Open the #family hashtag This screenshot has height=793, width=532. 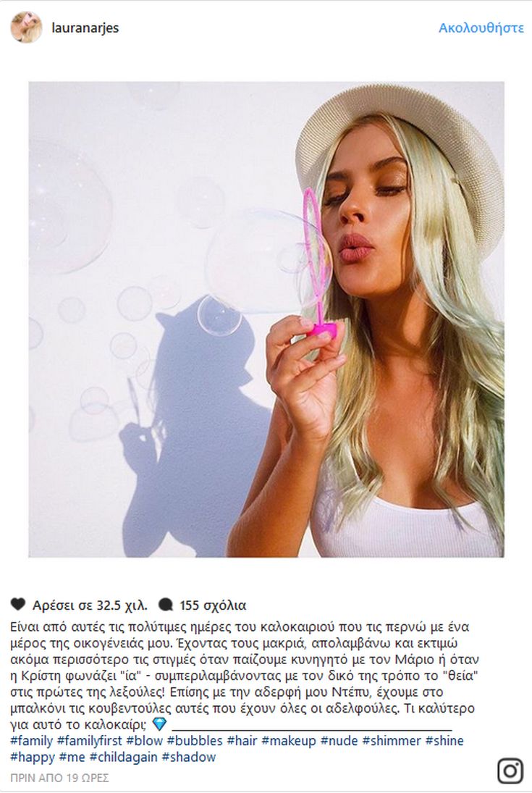[x=31, y=741]
